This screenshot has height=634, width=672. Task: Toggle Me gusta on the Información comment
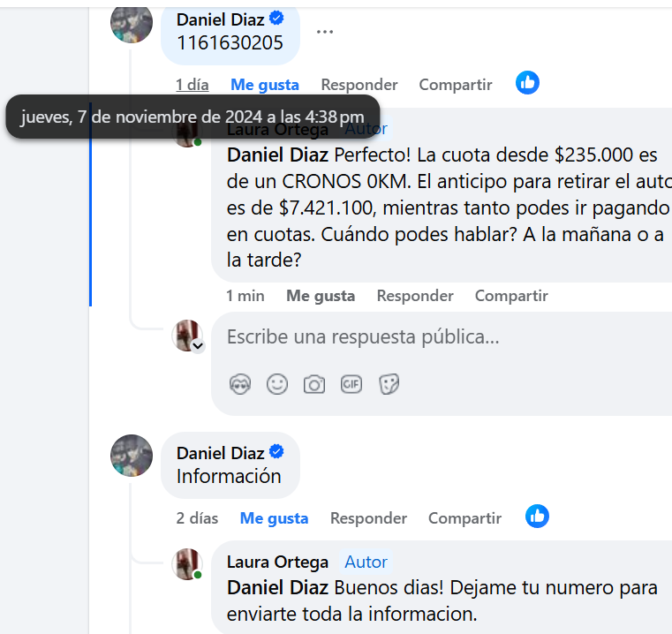coord(275,518)
